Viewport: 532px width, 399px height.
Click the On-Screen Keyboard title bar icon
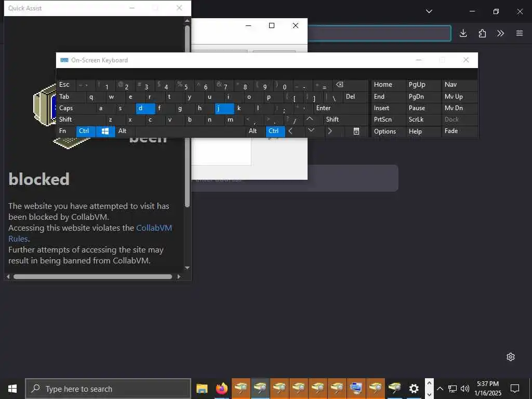64,60
